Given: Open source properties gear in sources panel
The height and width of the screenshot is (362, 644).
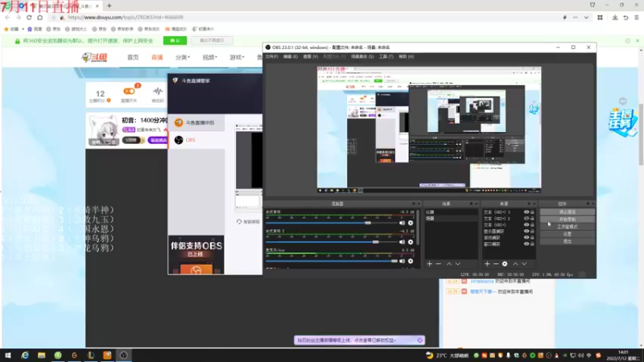Looking at the screenshot, I should pyautogui.click(x=505, y=264).
